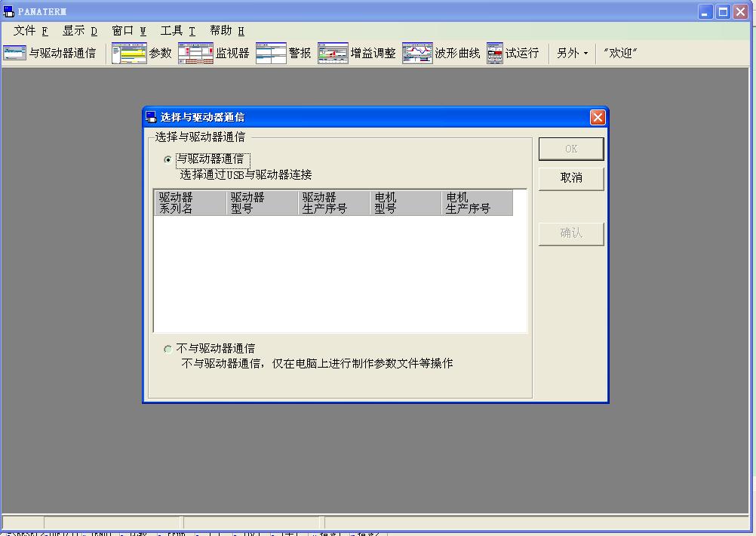Expand the 另外 dropdown in toolbar
Image resolution: width=756 pixels, height=536 pixels.
(572, 53)
